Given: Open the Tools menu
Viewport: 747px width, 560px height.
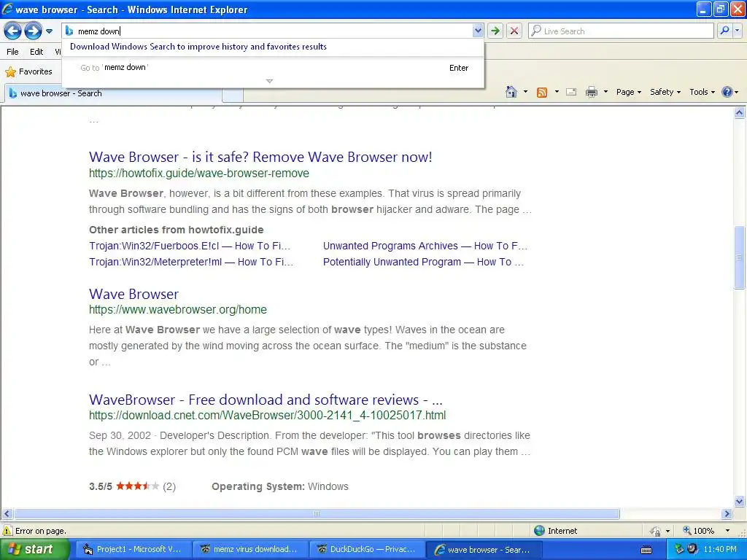Looking at the screenshot, I should [x=703, y=92].
